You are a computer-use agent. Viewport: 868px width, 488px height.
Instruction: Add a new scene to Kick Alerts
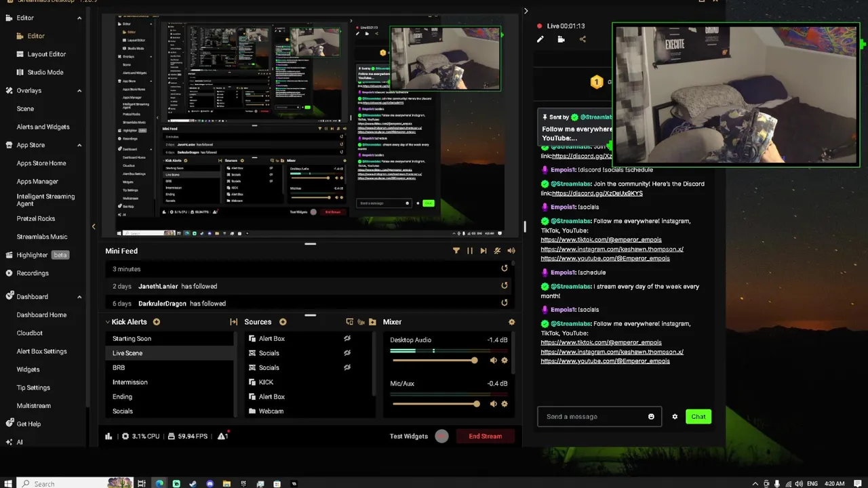[157, 322]
